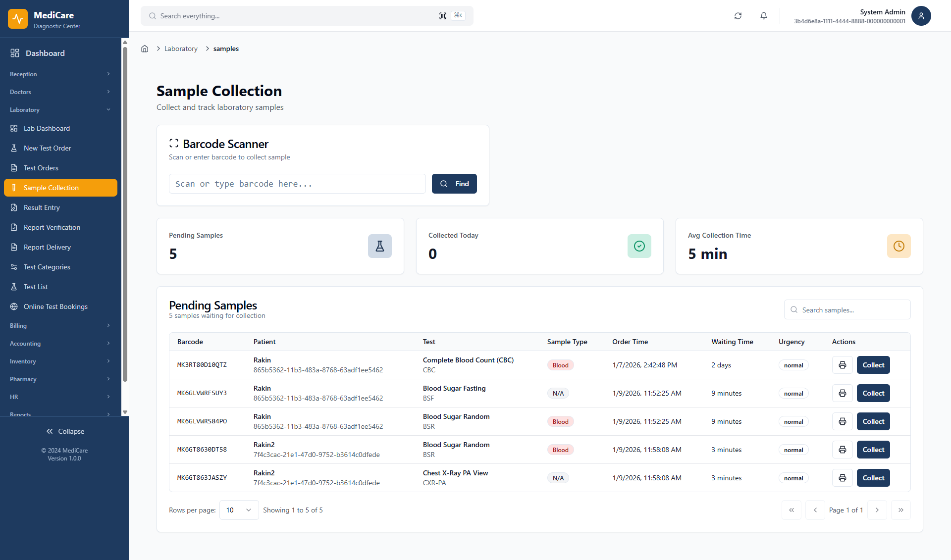
Task: Expand the Reception section in the sidebar
Action: coord(59,74)
